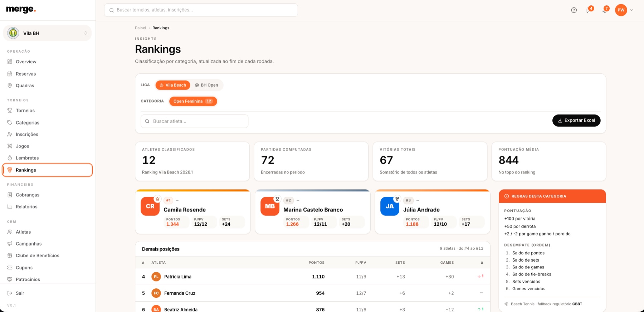This screenshot has width=644, height=312.
Task: Click Patrícia Lima's points value 1.110
Action: pos(318,277)
